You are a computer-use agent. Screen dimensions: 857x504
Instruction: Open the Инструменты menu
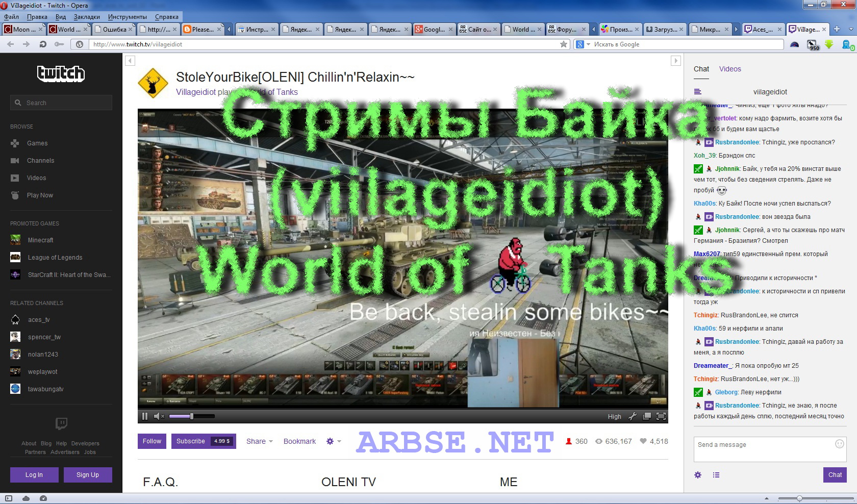click(x=128, y=17)
